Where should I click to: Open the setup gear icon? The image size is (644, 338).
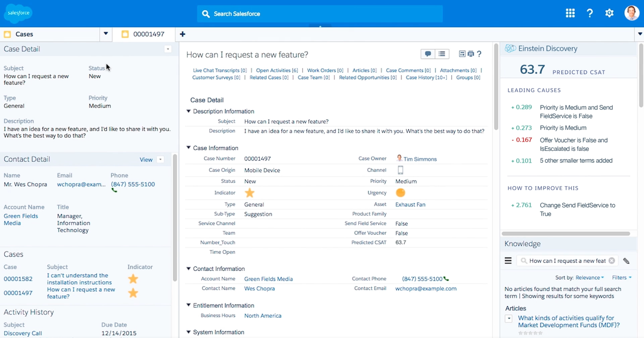(x=609, y=13)
